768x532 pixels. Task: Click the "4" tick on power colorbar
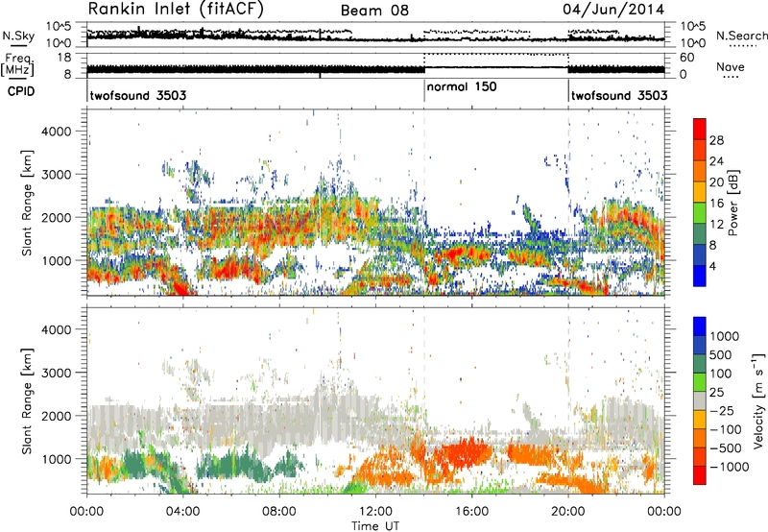(x=712, y=266)
